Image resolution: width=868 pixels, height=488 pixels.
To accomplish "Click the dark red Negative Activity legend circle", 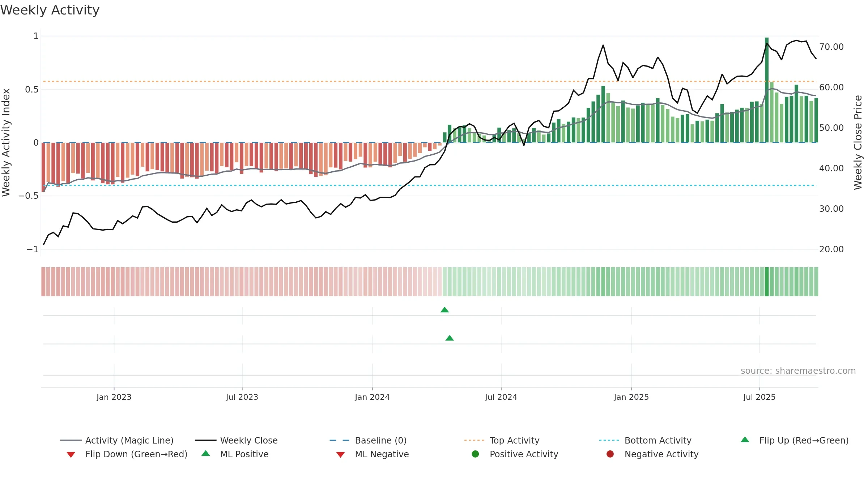I will coord(610,454).
